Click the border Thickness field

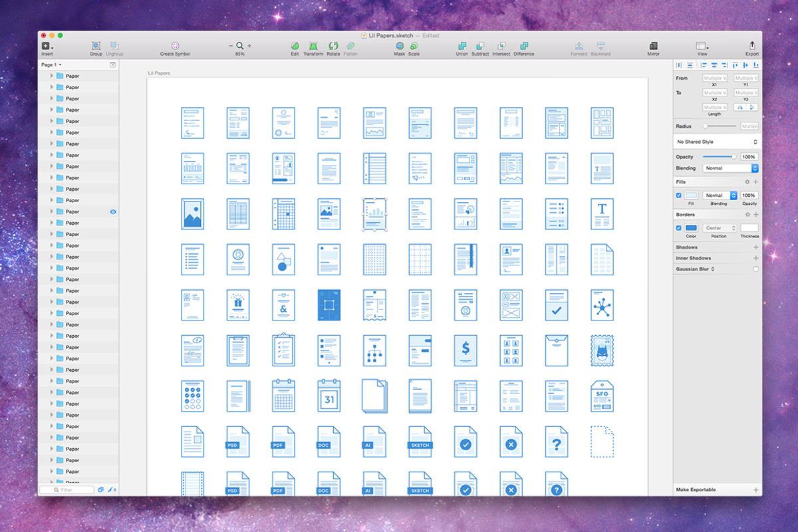point(749,228)
